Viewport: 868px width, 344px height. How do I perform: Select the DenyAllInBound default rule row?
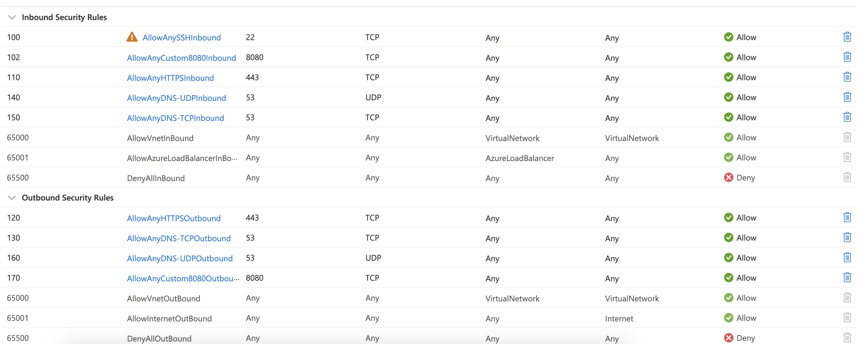tap(429, 177)
